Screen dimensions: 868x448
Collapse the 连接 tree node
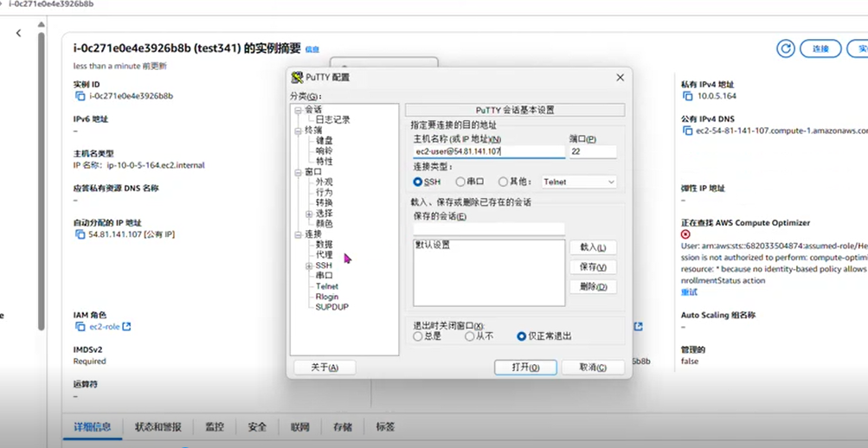[x=298, y=234]
